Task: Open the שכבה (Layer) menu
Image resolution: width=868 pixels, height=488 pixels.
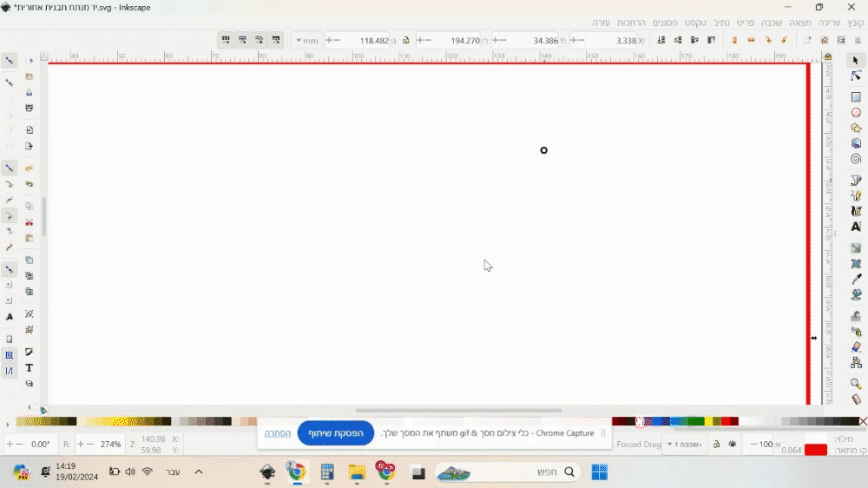Action: pos(771,23)
